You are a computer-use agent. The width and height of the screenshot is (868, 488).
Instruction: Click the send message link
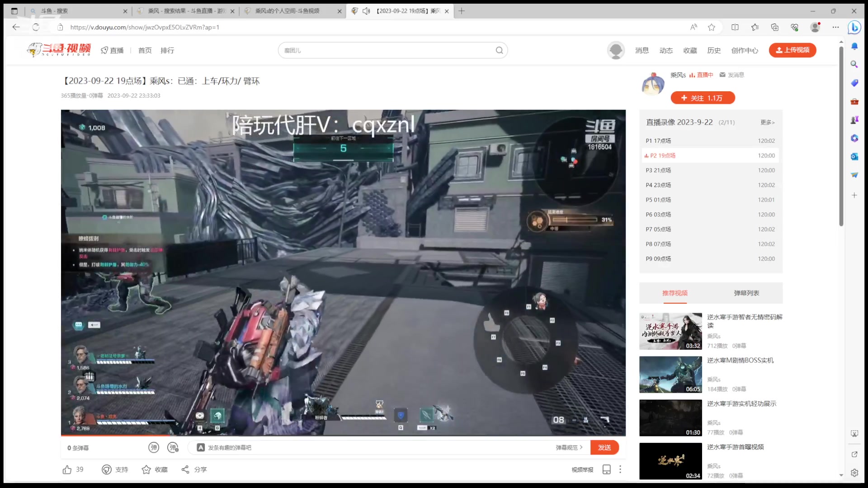point(731,75)
